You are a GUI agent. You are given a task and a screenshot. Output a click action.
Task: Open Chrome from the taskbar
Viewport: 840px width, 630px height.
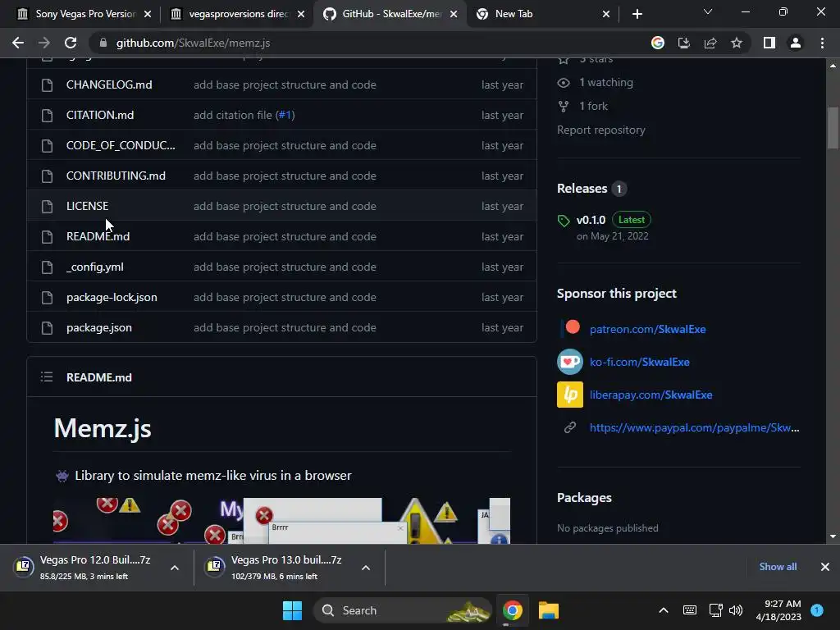513,610
